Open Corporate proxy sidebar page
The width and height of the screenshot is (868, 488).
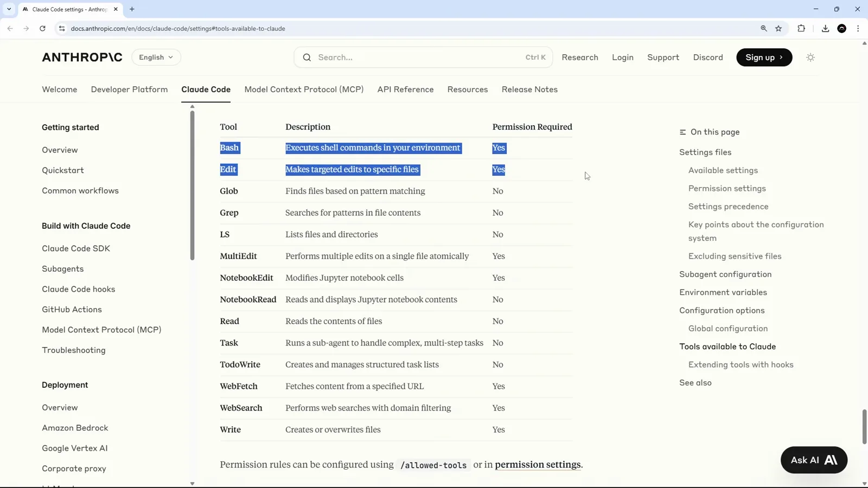pyautogui.click(x=74, y=468)
